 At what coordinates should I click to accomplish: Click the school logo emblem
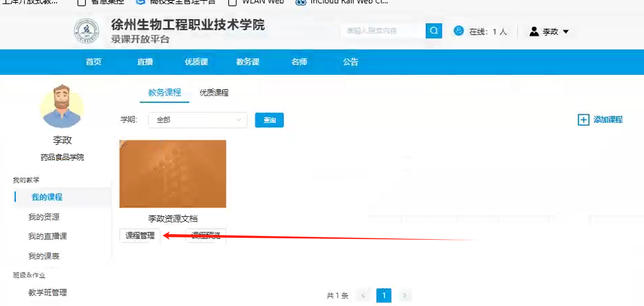[86, 31]
